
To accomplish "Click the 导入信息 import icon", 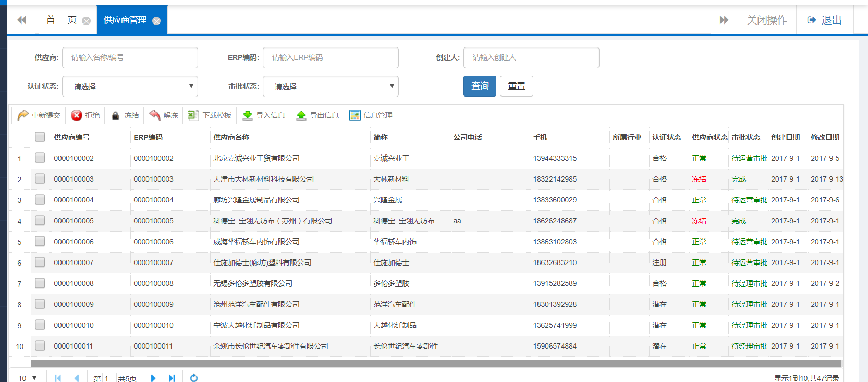I will [x=248, y=115].
